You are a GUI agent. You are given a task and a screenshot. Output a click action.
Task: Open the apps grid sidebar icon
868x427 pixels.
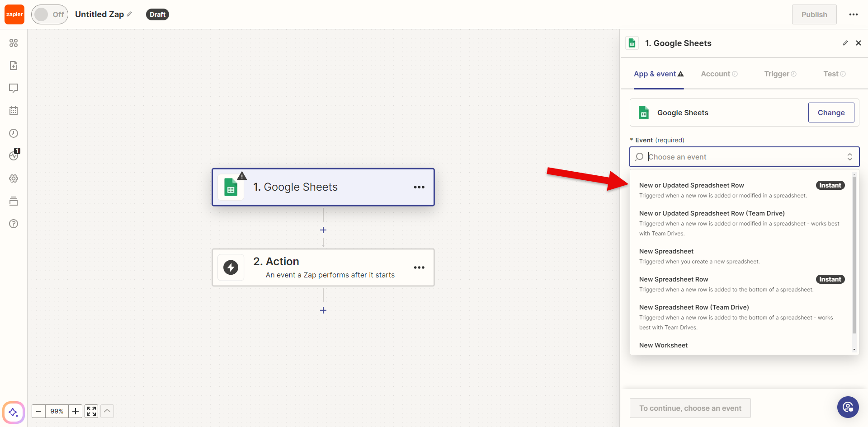click(x=14, y=43)
